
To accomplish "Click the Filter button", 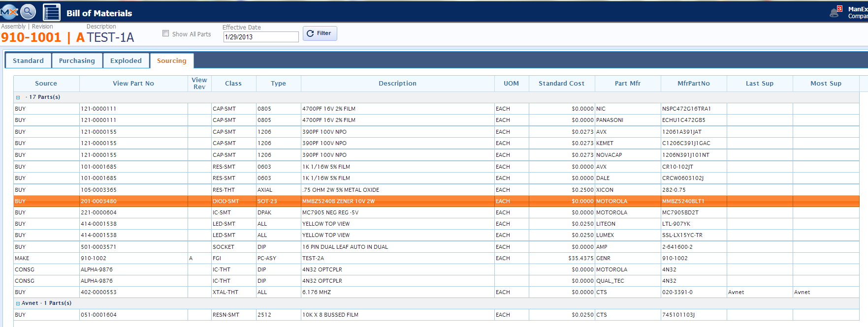I will click(x=320, y=33).
